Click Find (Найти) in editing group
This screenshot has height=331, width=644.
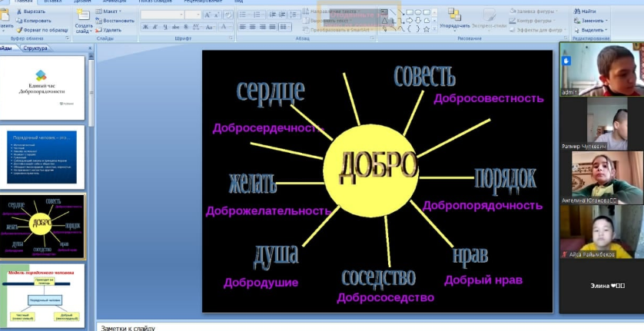click(585, 12)
